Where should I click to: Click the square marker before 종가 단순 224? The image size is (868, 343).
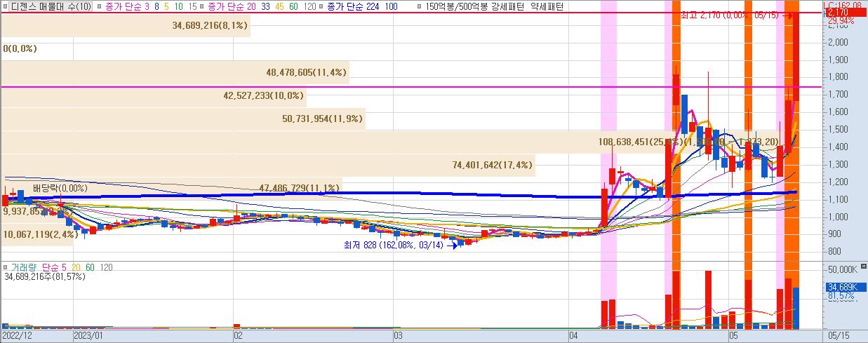point(321,6)
